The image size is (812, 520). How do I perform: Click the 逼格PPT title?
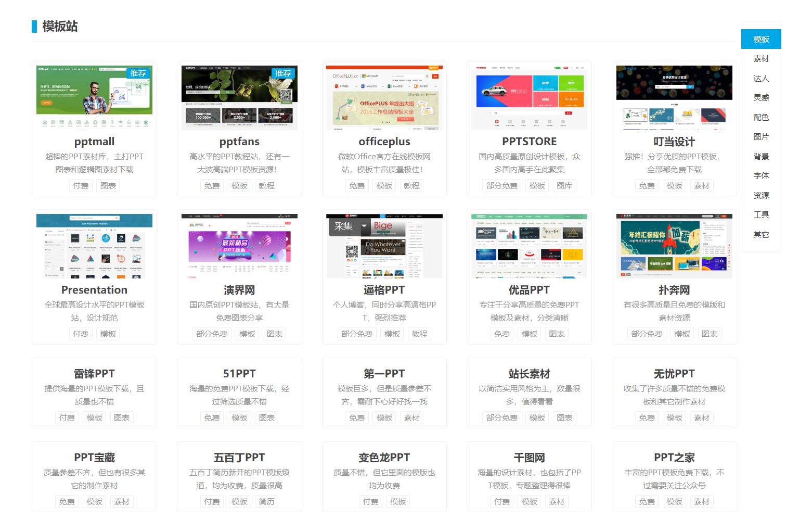384,290
